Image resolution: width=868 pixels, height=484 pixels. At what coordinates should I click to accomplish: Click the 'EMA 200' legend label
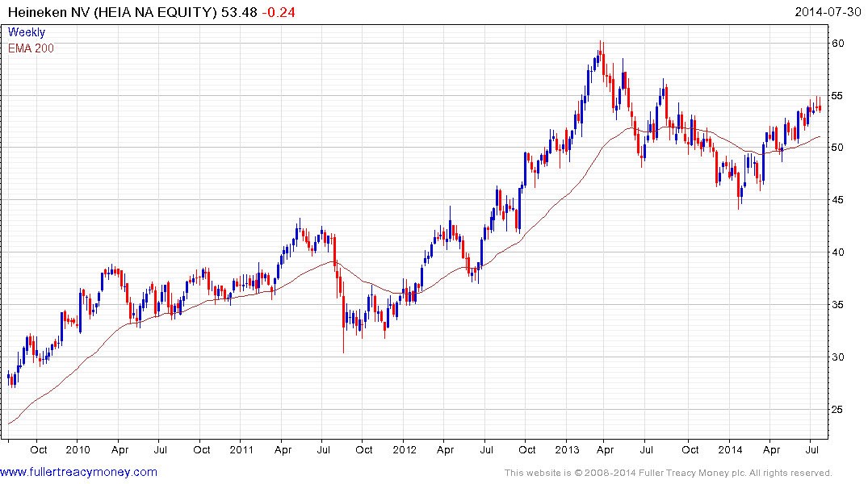31,48
